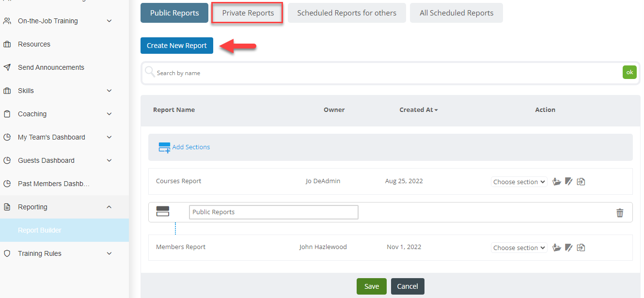Edit the Members Report entry
The image size is (644, 298).
coord(568,247)
